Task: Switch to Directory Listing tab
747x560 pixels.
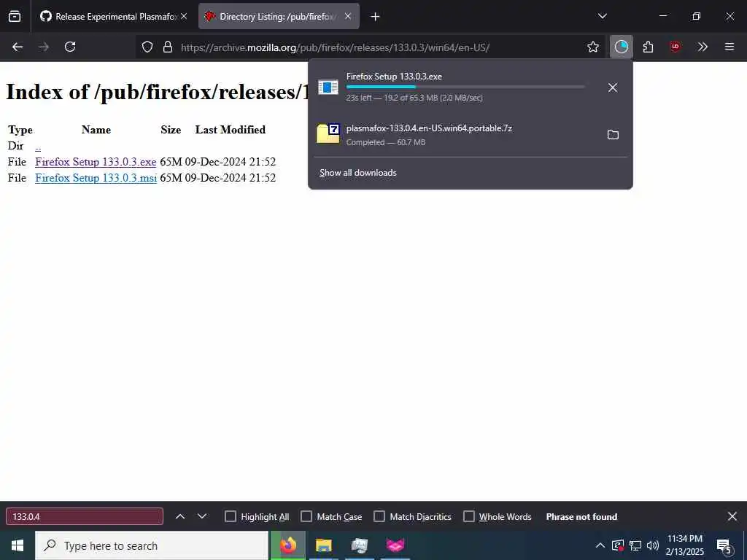Action: 279,17
